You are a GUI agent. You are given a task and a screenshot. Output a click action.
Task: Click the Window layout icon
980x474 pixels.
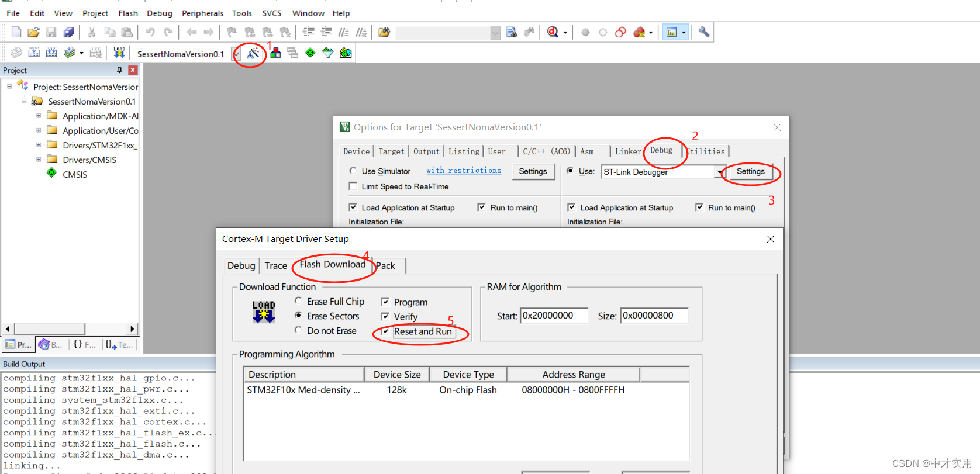click(672, 32)
